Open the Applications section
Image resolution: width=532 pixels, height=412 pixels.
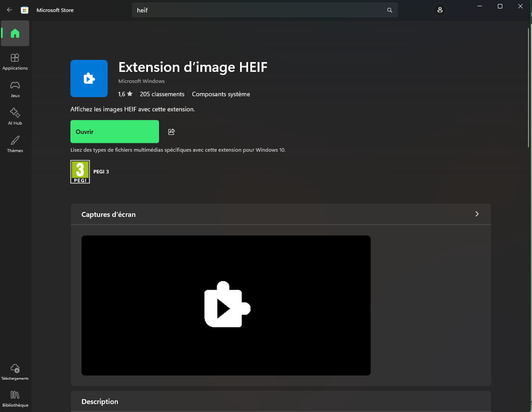[15, 61]
